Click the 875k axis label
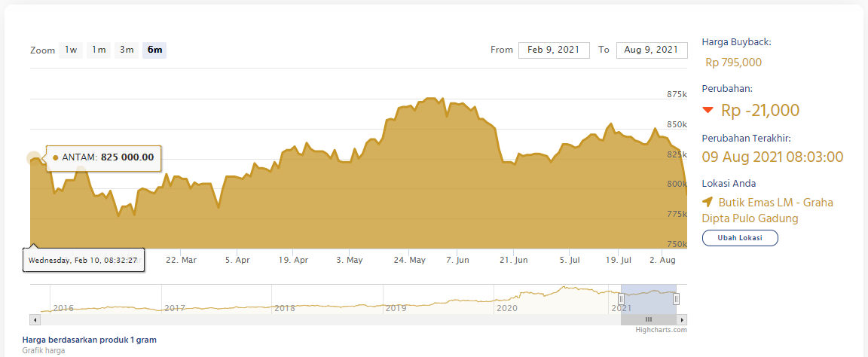 [x=677, y=95]
